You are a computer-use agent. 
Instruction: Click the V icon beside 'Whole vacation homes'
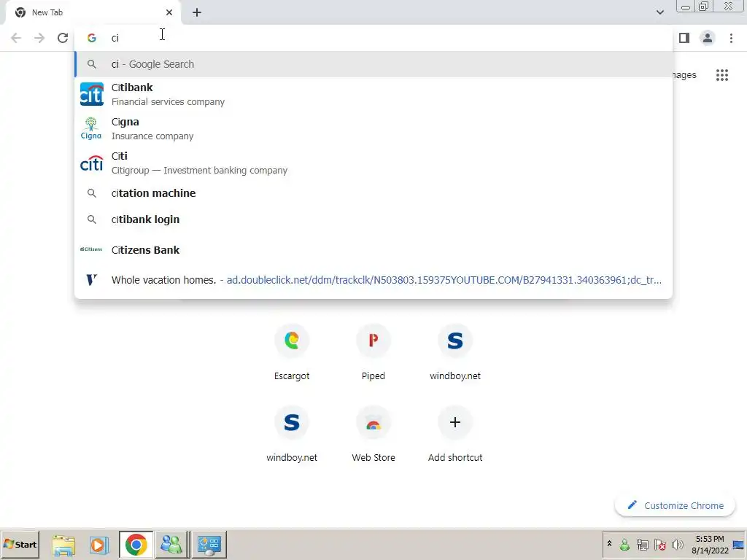(91, 280)
